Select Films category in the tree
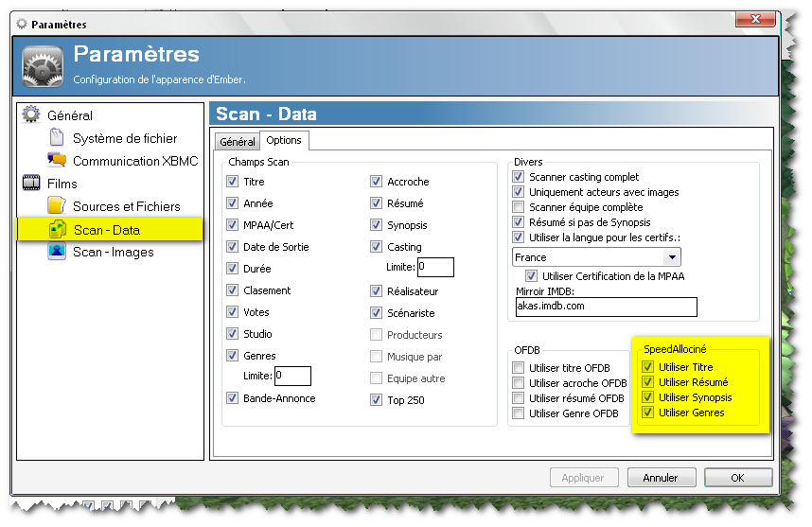 (62, 184)
